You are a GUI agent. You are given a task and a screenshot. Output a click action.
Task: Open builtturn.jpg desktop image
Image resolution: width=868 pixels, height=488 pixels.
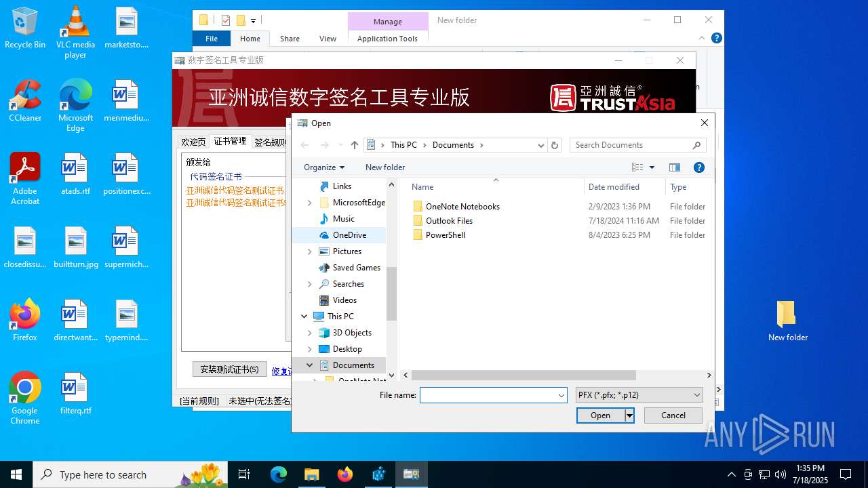(x=75, y=247)
